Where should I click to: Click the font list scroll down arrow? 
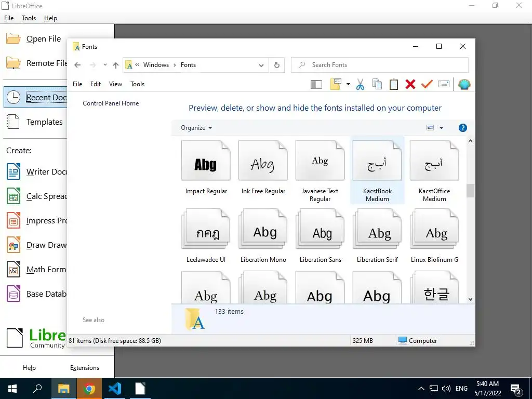coord(470,299)
